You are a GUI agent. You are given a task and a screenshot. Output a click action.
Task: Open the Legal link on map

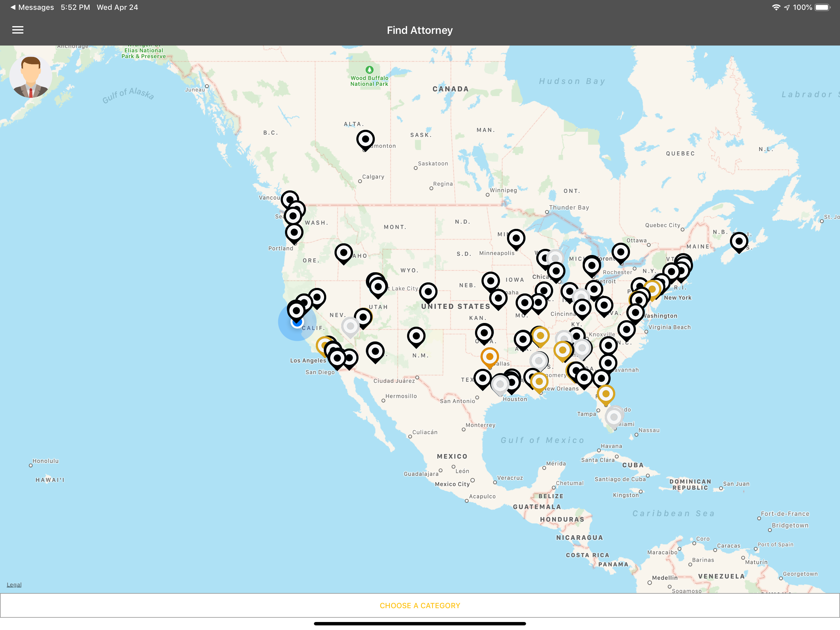tap(14, 584)
